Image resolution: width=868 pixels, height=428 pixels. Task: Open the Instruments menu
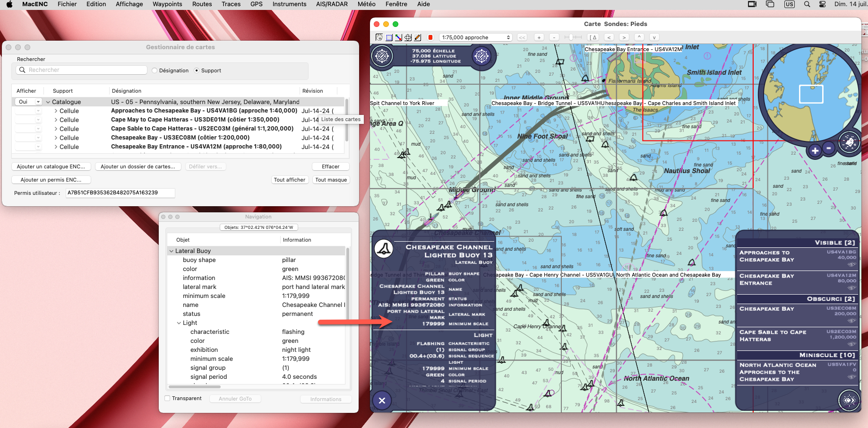point(289,4)
